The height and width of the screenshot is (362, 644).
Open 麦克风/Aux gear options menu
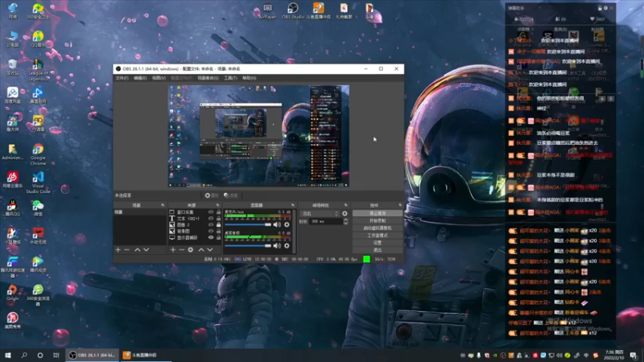[x=287, y=224]
